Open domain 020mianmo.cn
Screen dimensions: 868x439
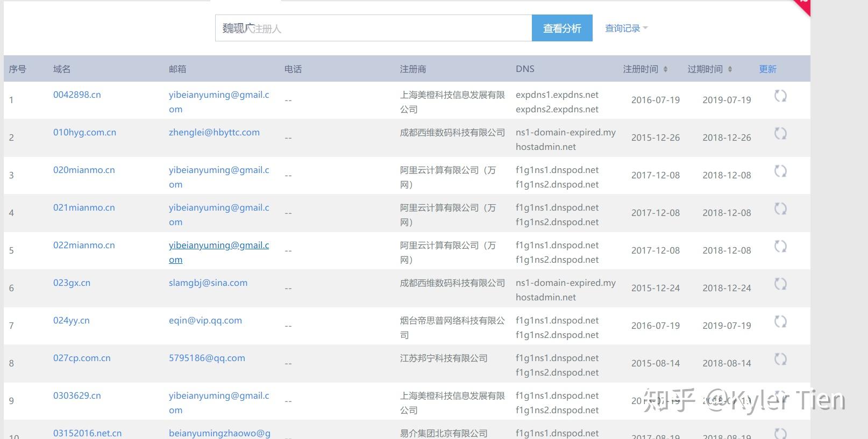point(84,170)
